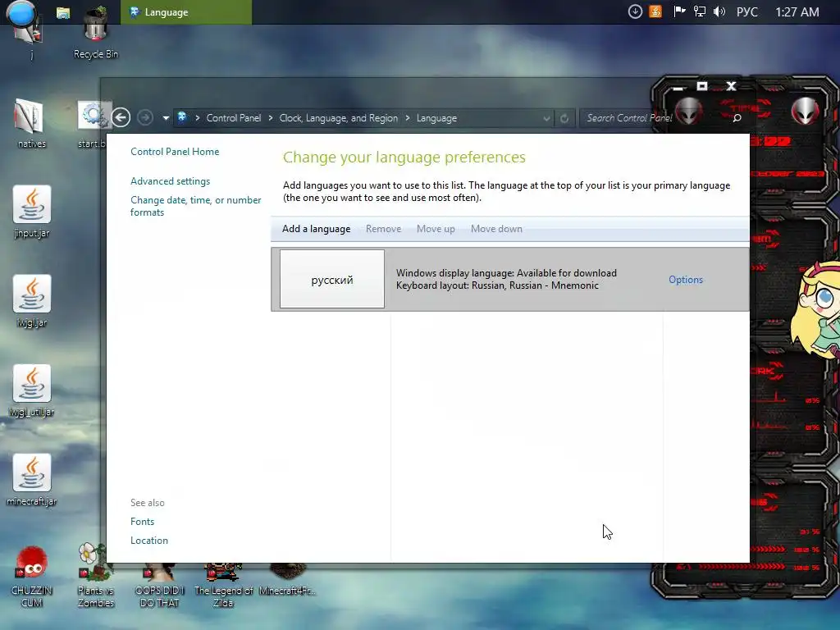Screen dimensions: 840x630
Task: Click the 1:27 AM clock
Action: 797,11
